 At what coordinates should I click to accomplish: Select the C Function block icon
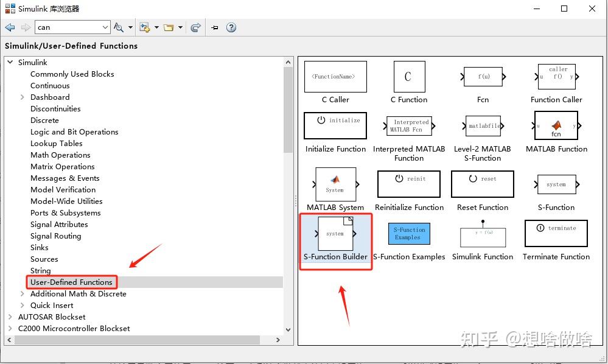click(409, 77)
